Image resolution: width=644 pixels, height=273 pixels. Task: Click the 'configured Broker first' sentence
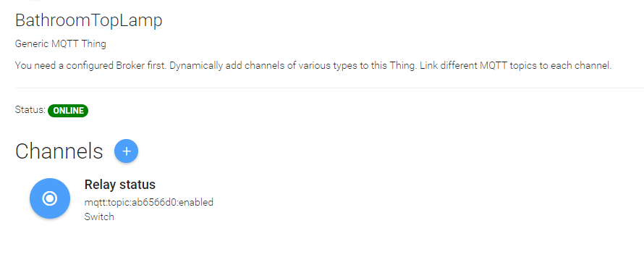tap(90, 66)
